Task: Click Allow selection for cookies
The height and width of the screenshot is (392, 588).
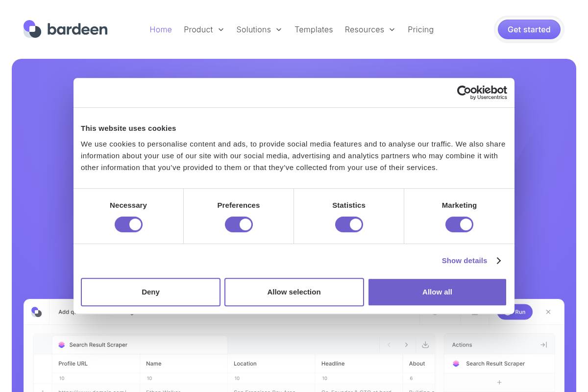Action: 294,292
